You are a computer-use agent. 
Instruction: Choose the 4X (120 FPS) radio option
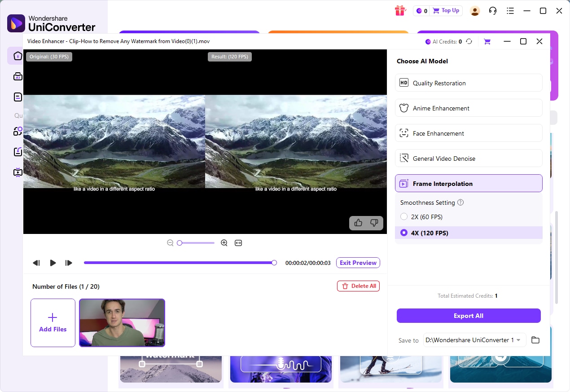[404, 233]
